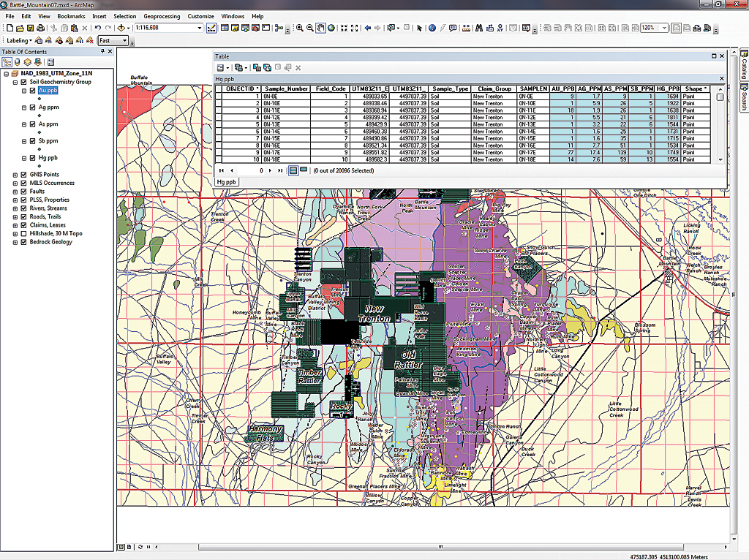Click the AU_PPB column header
This screenshot has width=749, height=560.
tap(562, 88)
